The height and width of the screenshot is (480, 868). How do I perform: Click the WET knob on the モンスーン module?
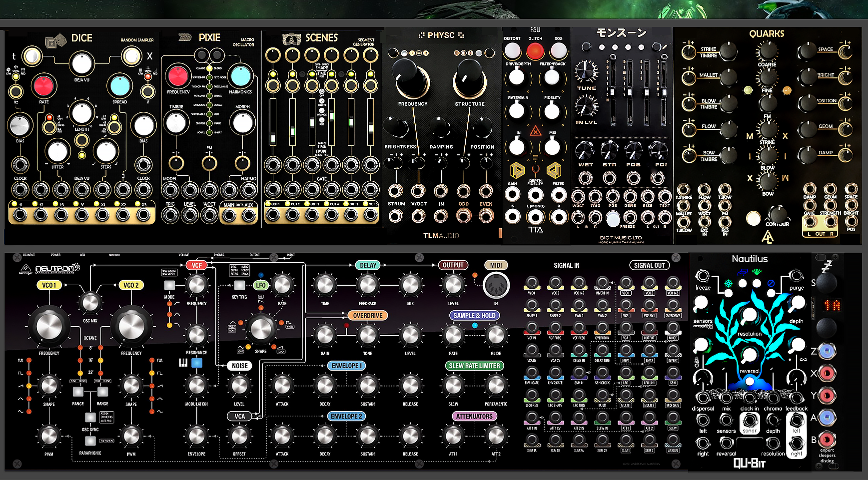(x=585, y=150)
